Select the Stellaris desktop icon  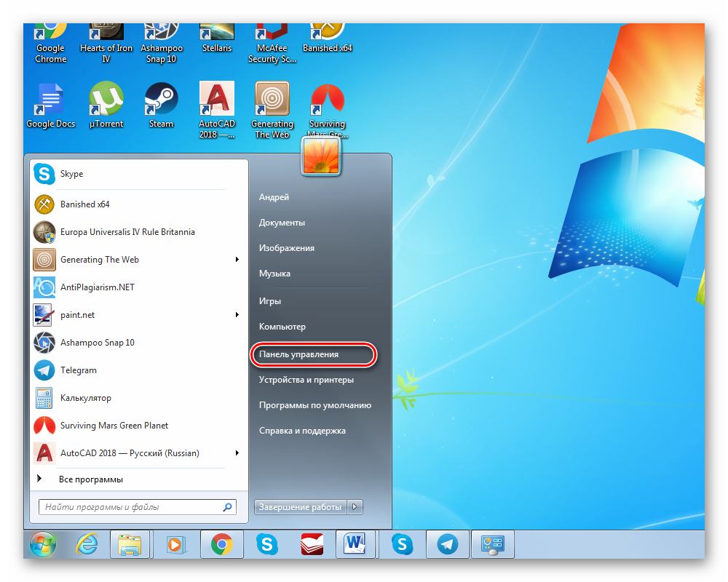tap(216, 38)
